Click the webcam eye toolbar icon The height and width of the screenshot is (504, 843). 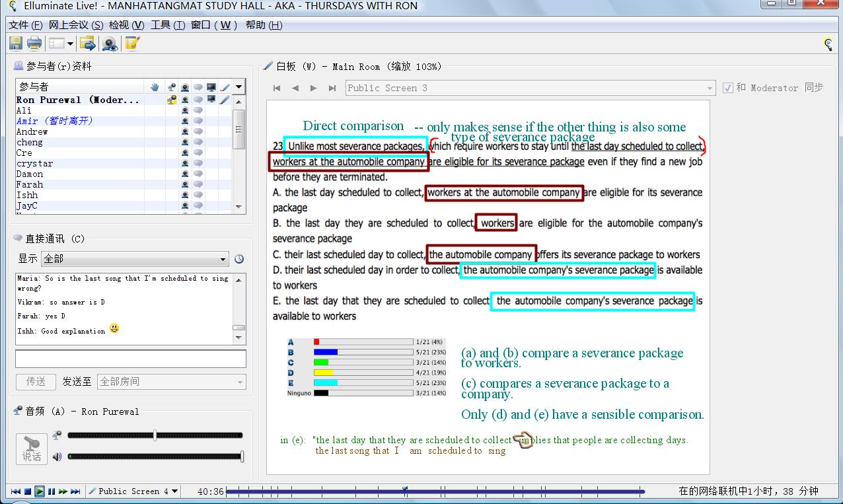pos(110,44)
